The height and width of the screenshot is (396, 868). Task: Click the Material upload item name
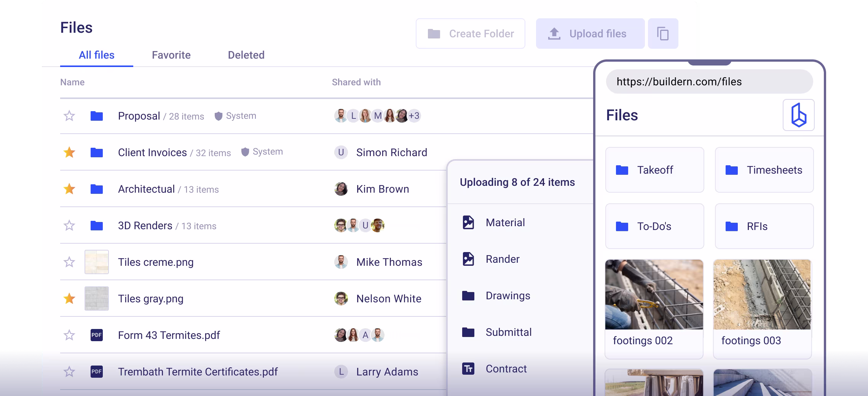pyautogui.click(x=505, y=222)
